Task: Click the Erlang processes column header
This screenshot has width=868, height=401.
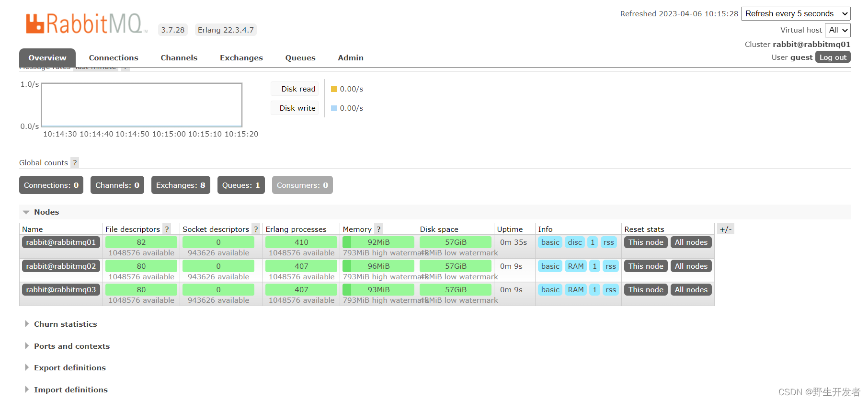Action: (301, 229)
